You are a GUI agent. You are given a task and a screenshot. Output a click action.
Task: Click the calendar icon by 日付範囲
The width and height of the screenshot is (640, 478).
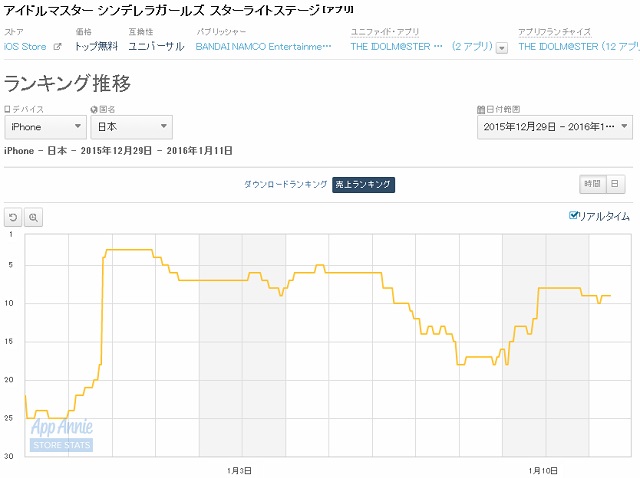(x=481, y=108)
